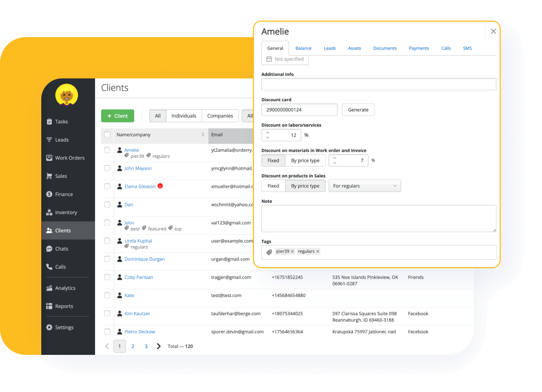The height and width of the screenshot is (392, 542).
Task: Add a new client with + Client
Action: coord(118,116)
